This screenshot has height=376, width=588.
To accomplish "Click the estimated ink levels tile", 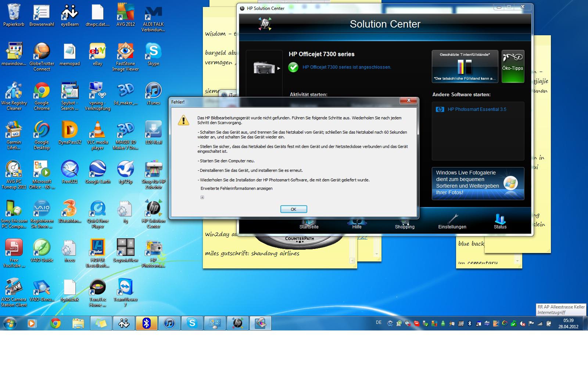I will tap(465, 66).
